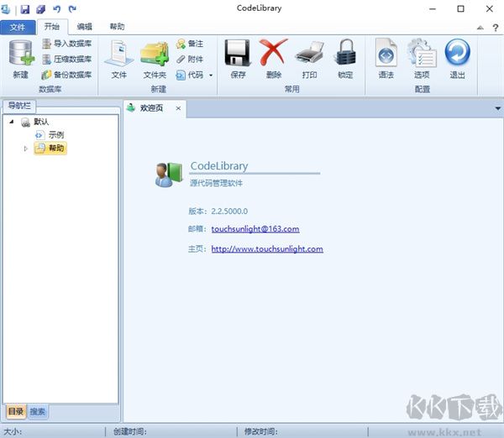Click the question mark help icon
The height and width of the screenshot is (438, 504).
(x=496, y=28)
